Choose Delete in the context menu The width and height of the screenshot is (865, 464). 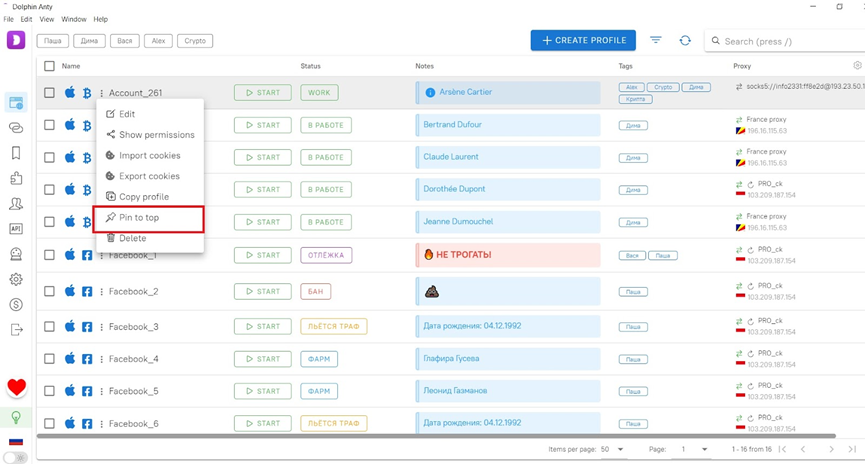149,238
